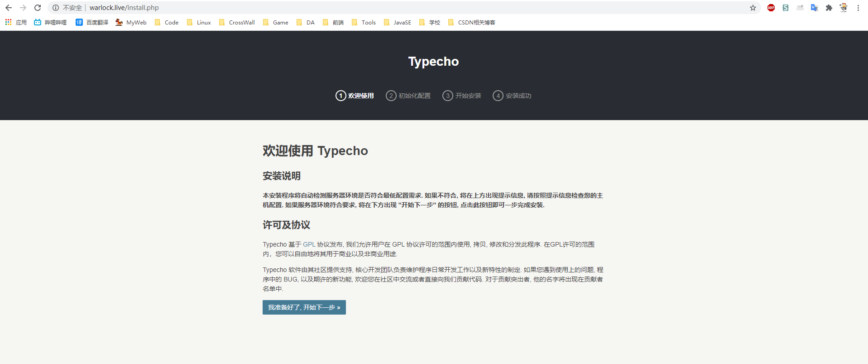Expand the DA bookmark folder
The width and height of the screenshot is (868, 364).
point(306,22)
